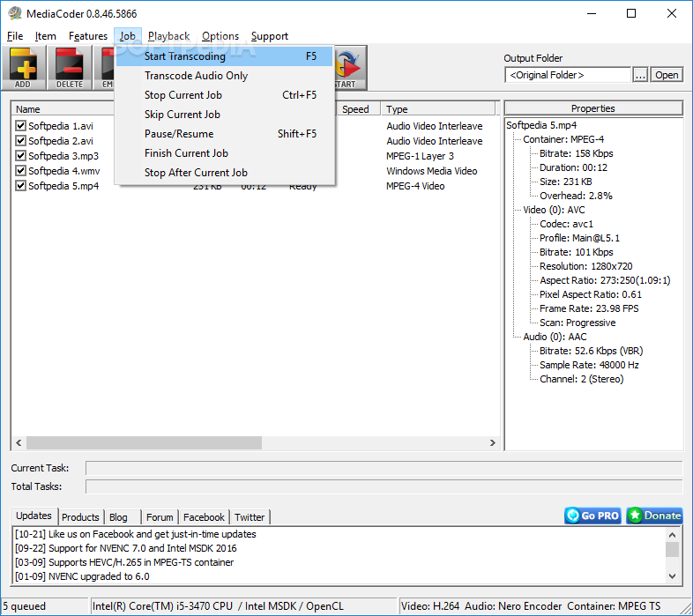Click 'Windows Media Video' type cell
Viewport: 693px width, 616px height.
click(x=432, y=171)
